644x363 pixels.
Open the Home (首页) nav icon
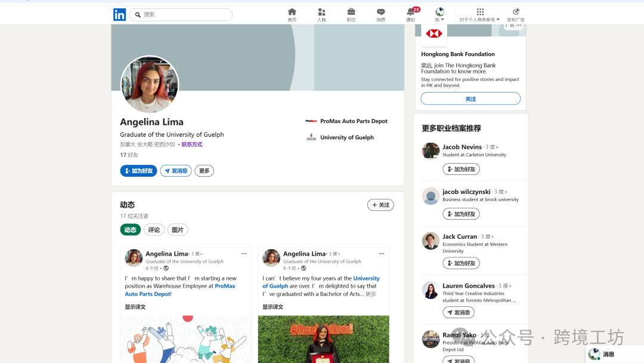click(292, 12)
